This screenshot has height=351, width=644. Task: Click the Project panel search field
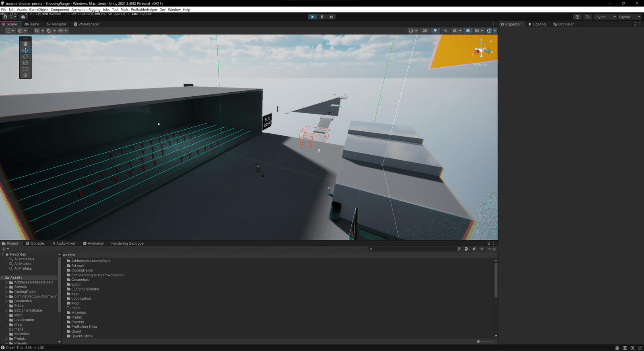click(x=413, y=249)
